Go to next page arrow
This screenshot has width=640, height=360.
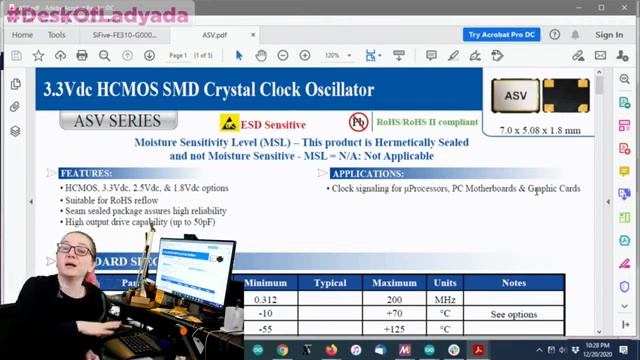click(x=149, y=56)
